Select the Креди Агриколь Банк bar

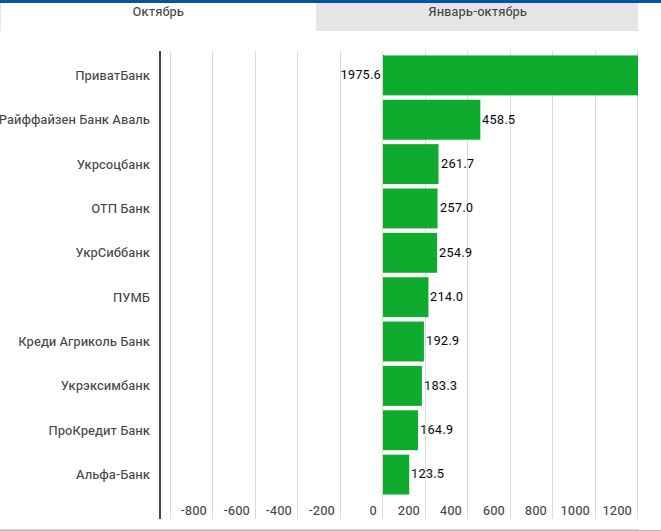(x=403, y=341)
